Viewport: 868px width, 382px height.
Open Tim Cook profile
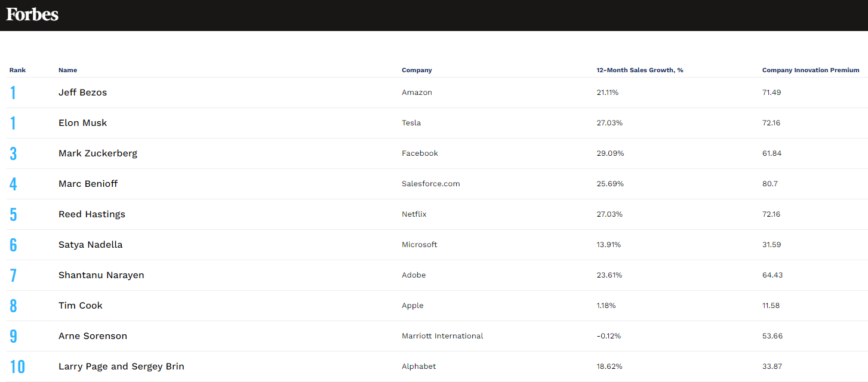(x=80, y=306)
